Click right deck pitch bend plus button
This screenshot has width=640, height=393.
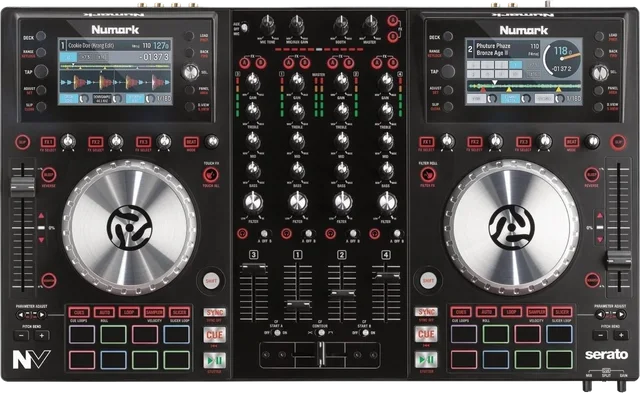(620, 335)
